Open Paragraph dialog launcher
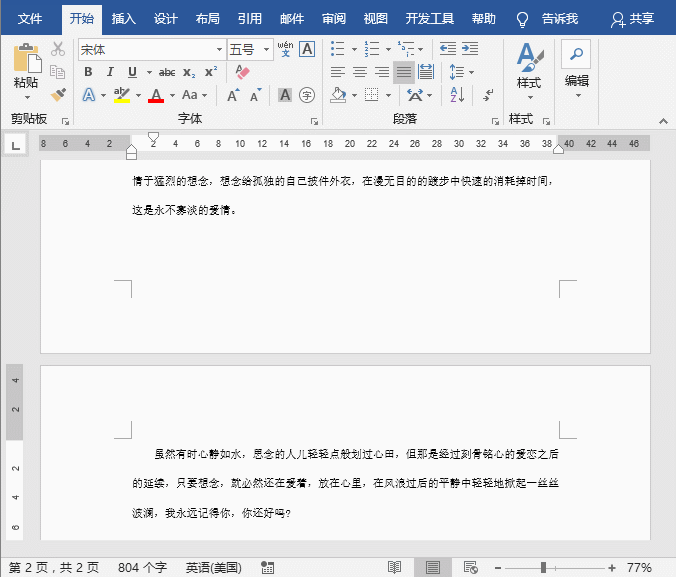Image resolution: width=676 pixels, height=577 pixels. 495,122
